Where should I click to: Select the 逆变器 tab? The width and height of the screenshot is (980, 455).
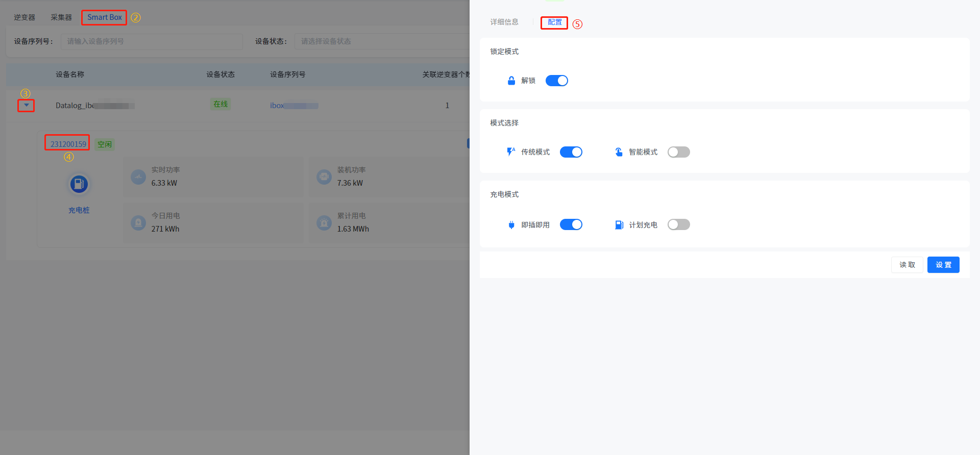(x=24, y=17)
